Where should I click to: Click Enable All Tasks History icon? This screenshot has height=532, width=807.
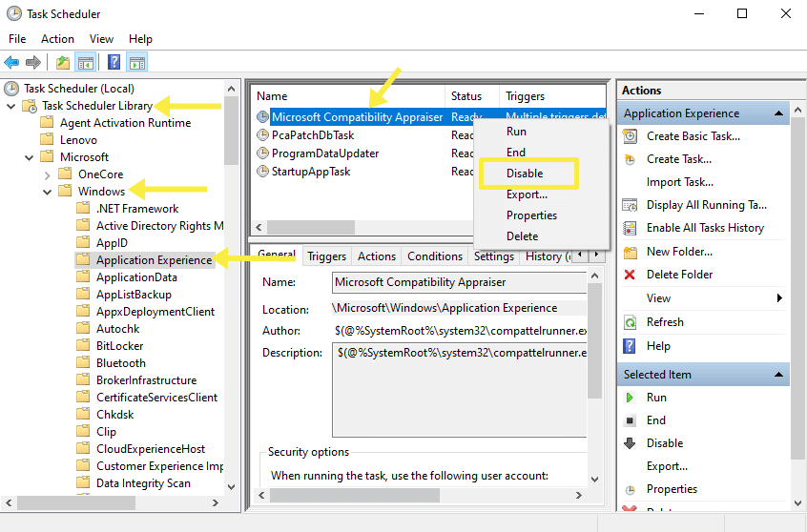(x=630, y=228)
